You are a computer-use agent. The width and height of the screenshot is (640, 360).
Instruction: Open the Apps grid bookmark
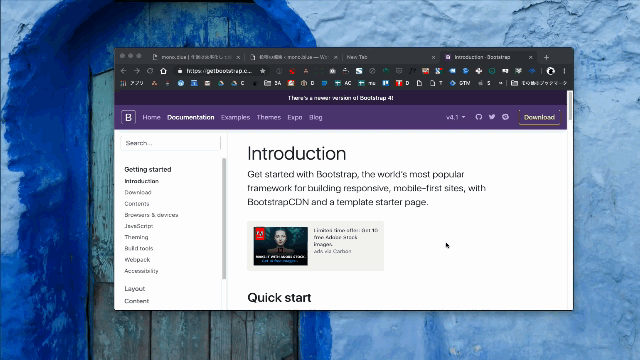coord(132,83)
